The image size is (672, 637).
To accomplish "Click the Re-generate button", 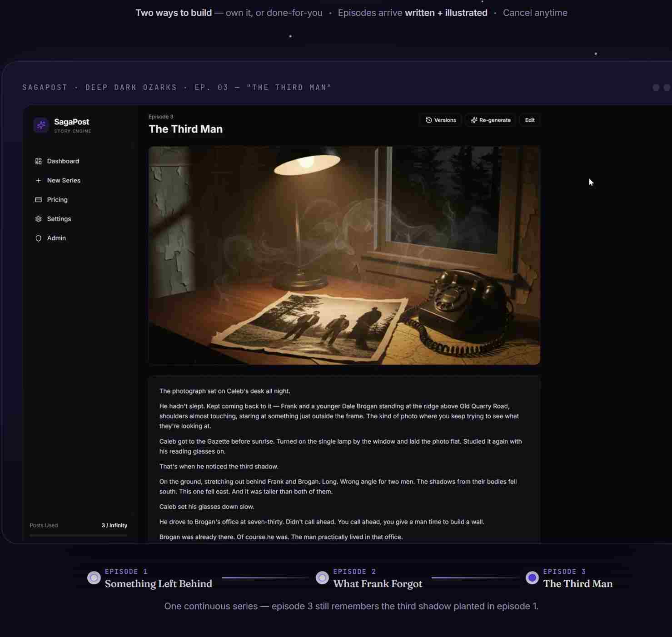I will tap(490, 120).
